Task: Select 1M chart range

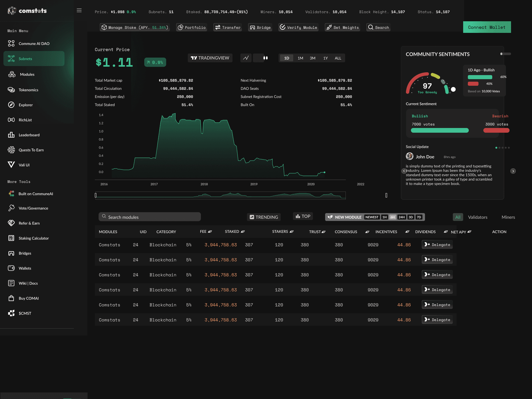Action: (300, 58)
